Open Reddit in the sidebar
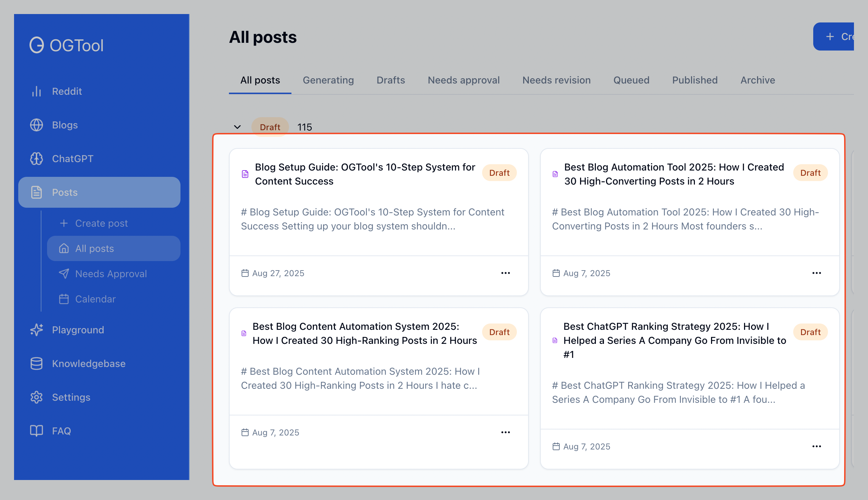Viewport: 868px width, 500px height. point(99,91)
